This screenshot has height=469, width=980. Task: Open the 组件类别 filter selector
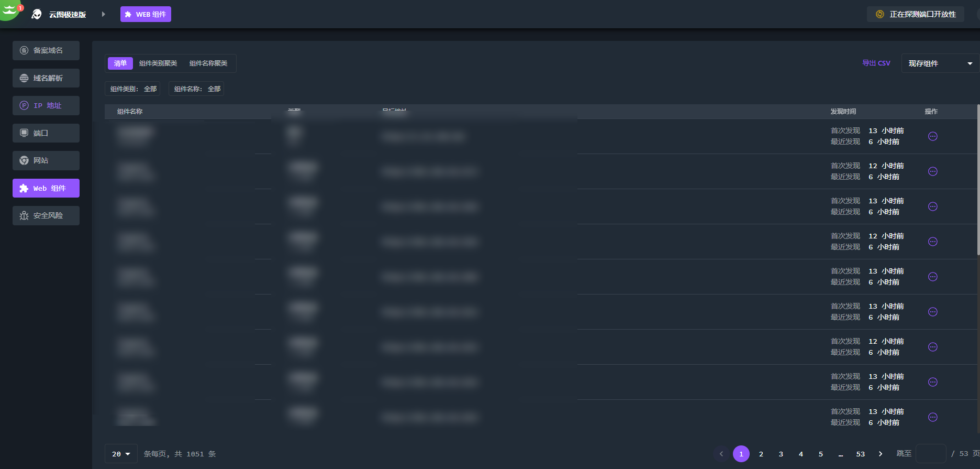[133, 89]
